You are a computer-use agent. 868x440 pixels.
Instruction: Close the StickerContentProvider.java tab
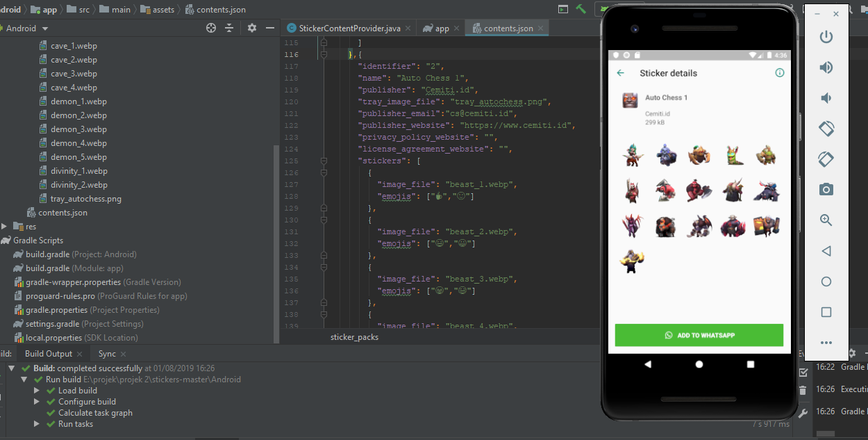coord(409,28)
